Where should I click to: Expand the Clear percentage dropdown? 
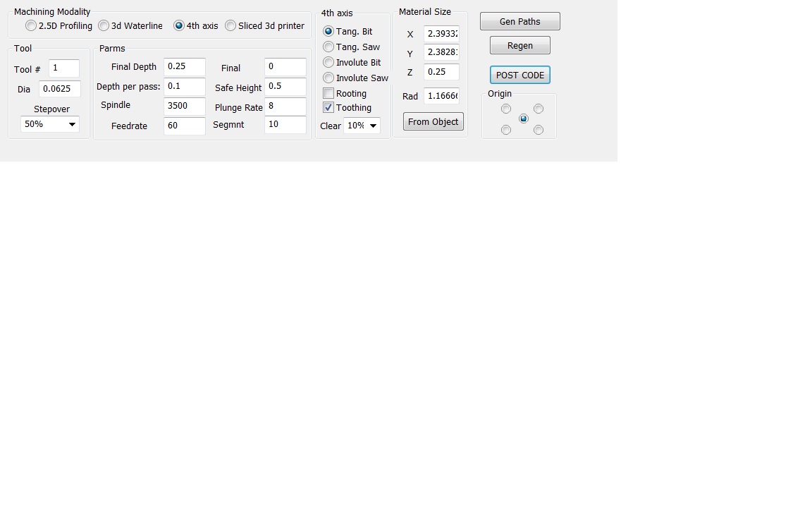point(362,126)
